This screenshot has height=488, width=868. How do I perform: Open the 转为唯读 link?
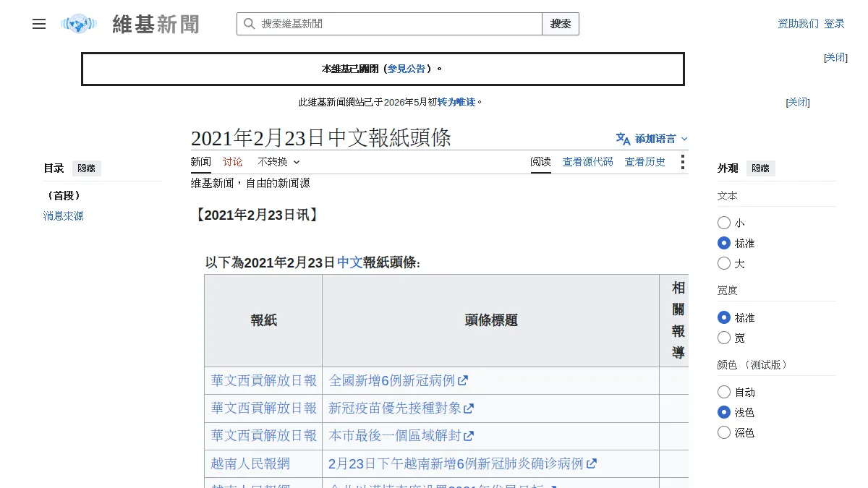(x=456, y=103)
